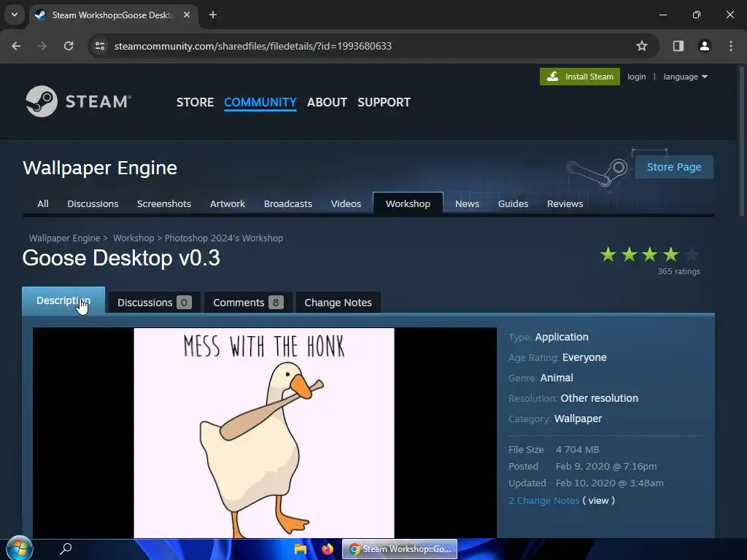
Task: Open Chrome side panel icon
Action: pyautogui.click(x=678, y=46)
